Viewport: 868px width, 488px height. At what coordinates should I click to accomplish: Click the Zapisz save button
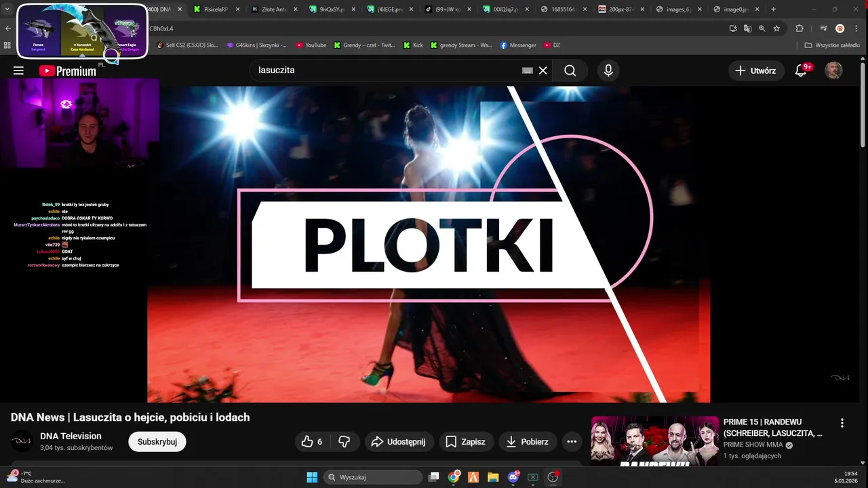466,442
